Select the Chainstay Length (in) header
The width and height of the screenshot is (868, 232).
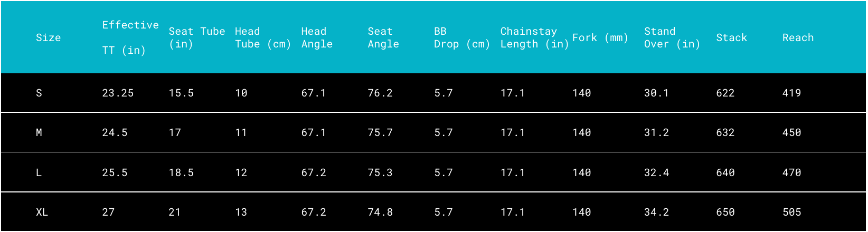[534, 37]
